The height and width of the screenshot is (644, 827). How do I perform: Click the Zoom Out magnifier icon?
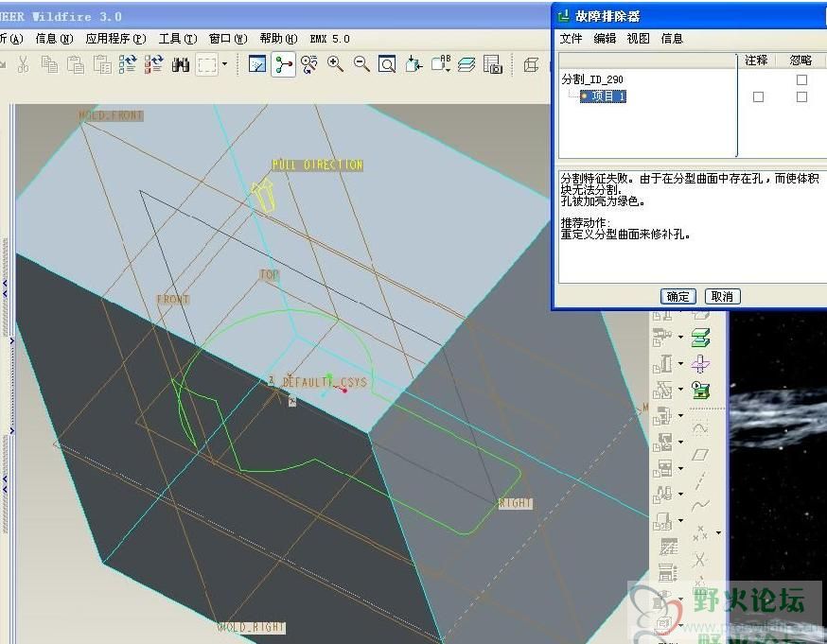pos(361,64)
